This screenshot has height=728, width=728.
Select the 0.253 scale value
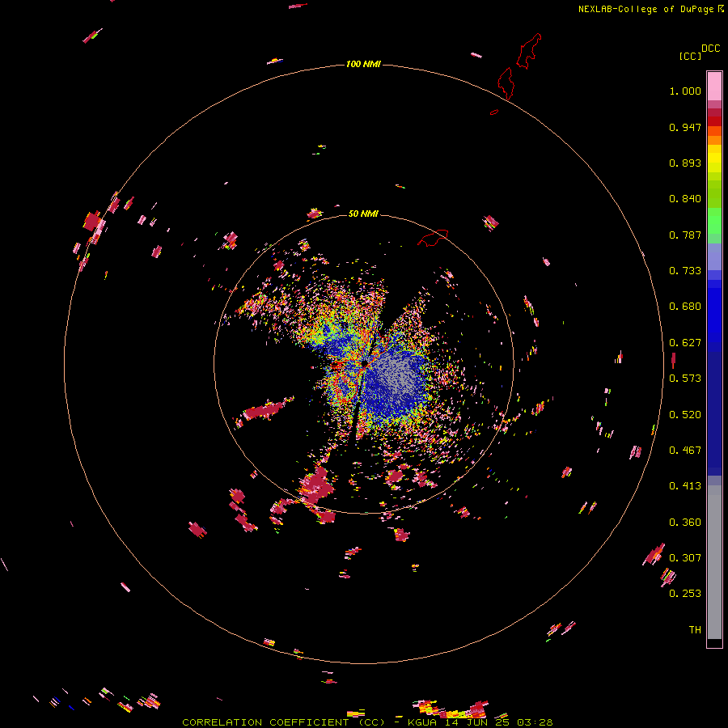point(685,594)
